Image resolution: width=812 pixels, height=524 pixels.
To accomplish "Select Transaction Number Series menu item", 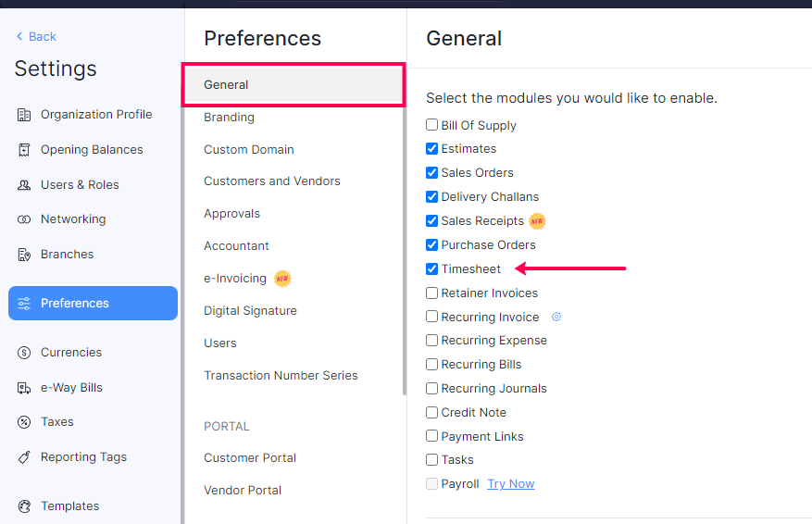I will [x=281, y=376].
